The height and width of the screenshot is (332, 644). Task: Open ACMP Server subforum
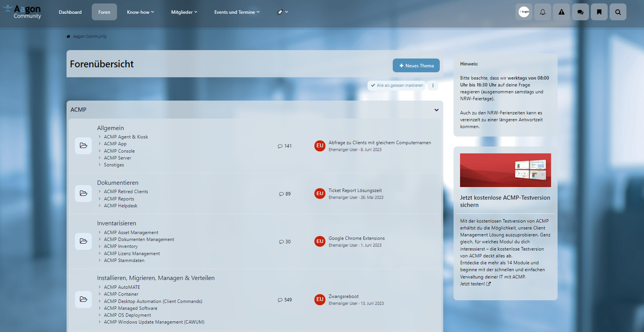tap(117, 158)
